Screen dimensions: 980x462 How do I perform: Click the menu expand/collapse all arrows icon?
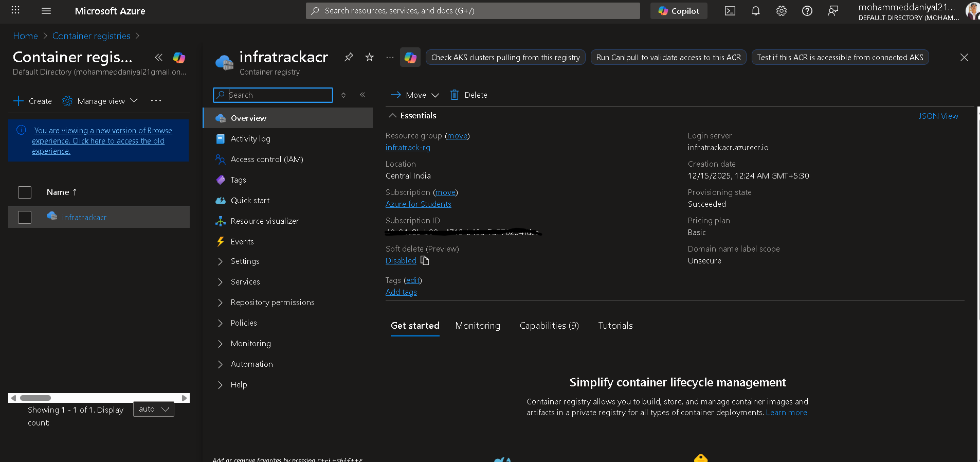pyautogui.click(x=343, y=95)
